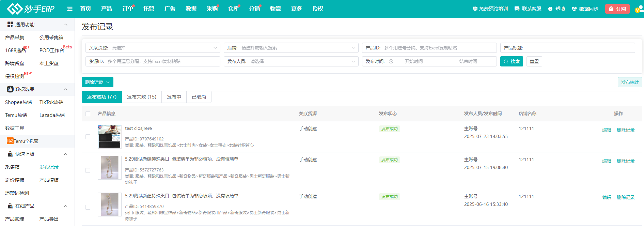Screen dimensions: 644x226
Task: Click the test closjrere product thumbnail
Action: 109,137
